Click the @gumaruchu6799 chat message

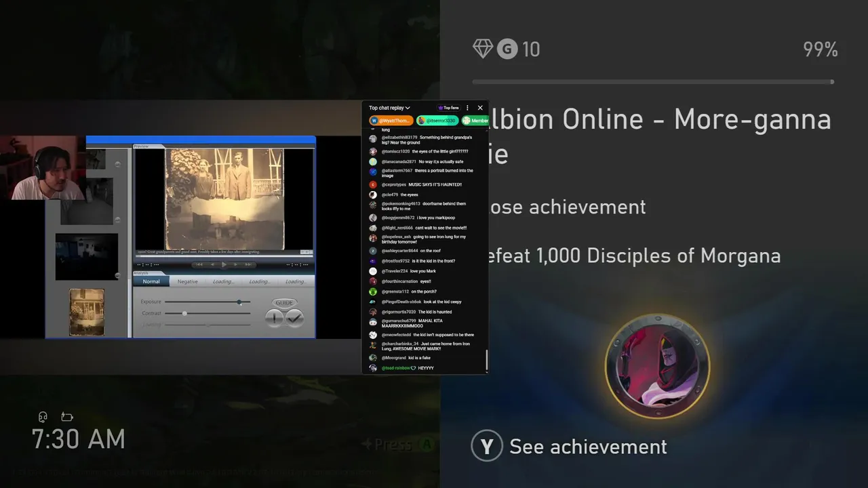(x=412, y=323)
